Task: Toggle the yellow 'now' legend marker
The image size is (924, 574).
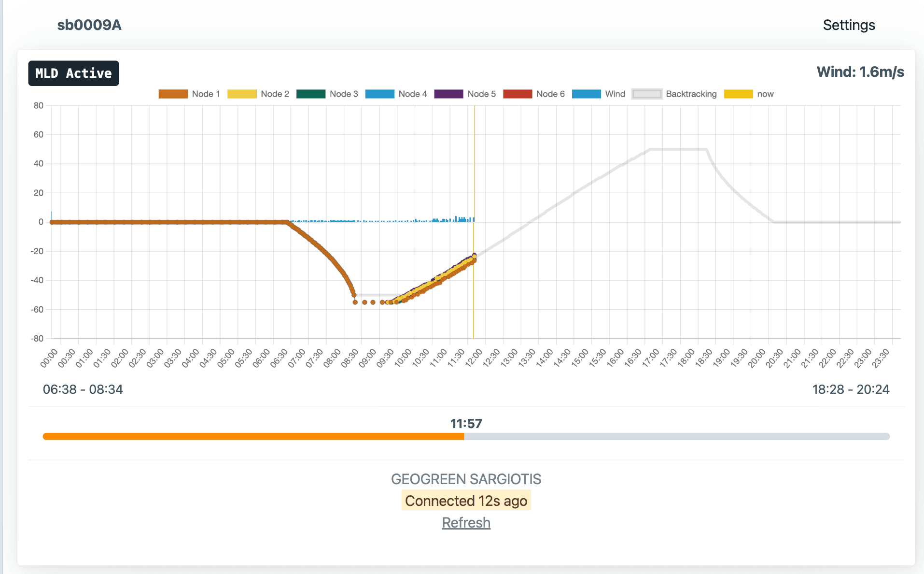Action: 749,94
